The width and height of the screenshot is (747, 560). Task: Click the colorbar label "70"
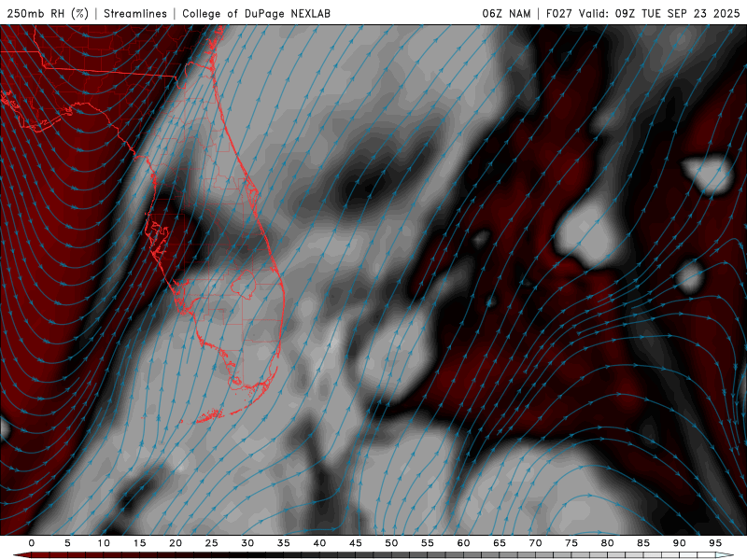[x=535, y=543]
